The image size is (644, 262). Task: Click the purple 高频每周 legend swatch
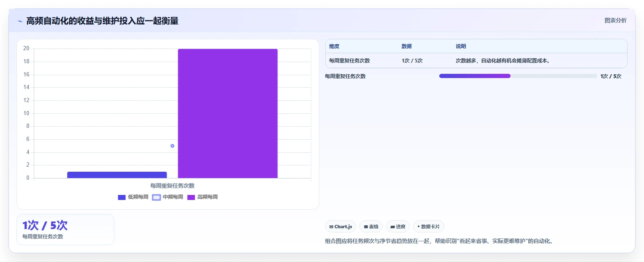coord(191,197)
